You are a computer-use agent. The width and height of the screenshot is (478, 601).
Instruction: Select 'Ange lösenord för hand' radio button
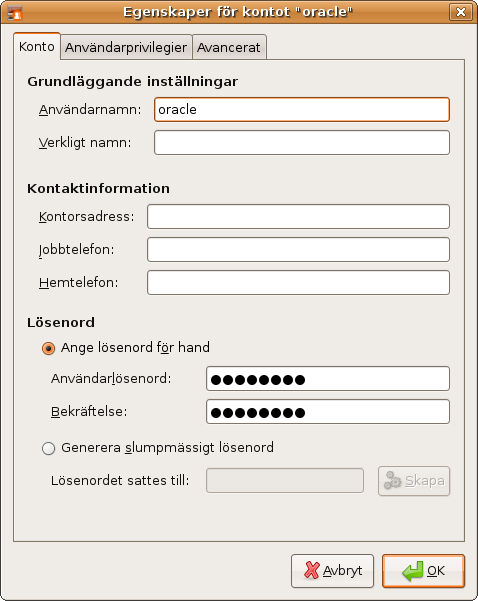[48, 348]
